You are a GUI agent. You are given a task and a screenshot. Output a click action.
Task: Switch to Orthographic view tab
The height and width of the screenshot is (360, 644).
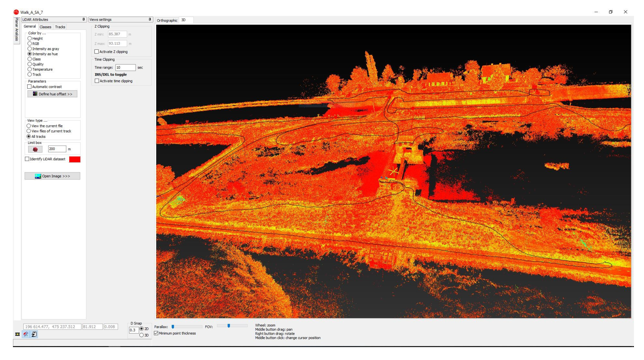tap(167, 20)
